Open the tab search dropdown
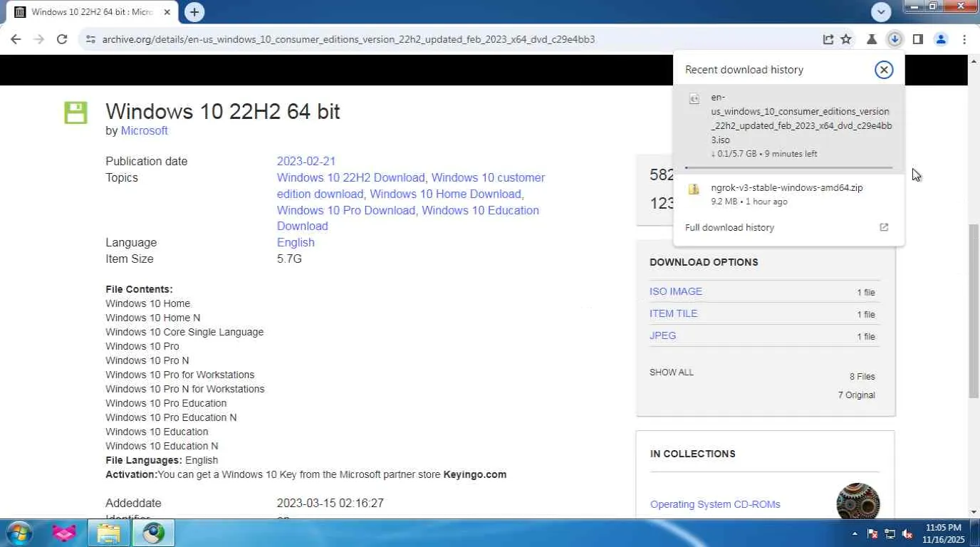Screen dimensions: 980x547 (882, 12)
